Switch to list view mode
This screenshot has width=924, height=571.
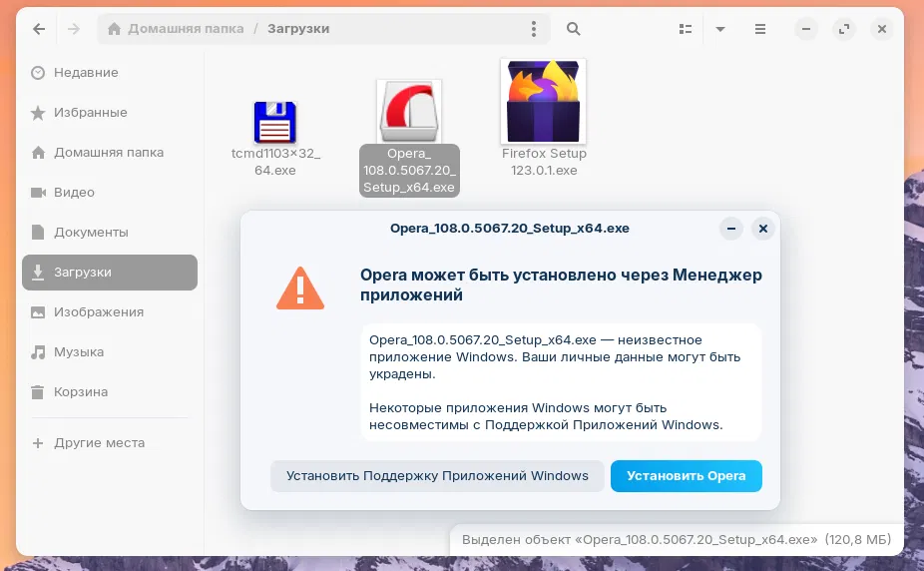coord(685,29)
